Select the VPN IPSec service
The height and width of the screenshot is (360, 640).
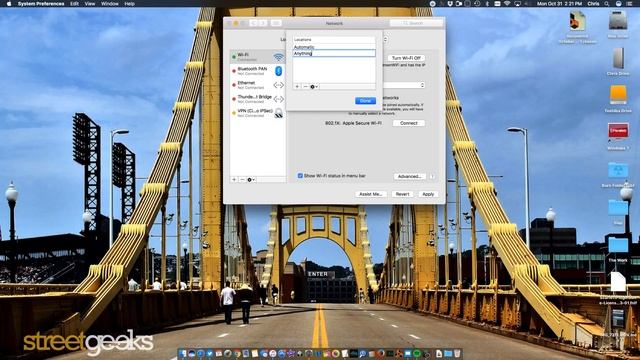tap(258, 113)
